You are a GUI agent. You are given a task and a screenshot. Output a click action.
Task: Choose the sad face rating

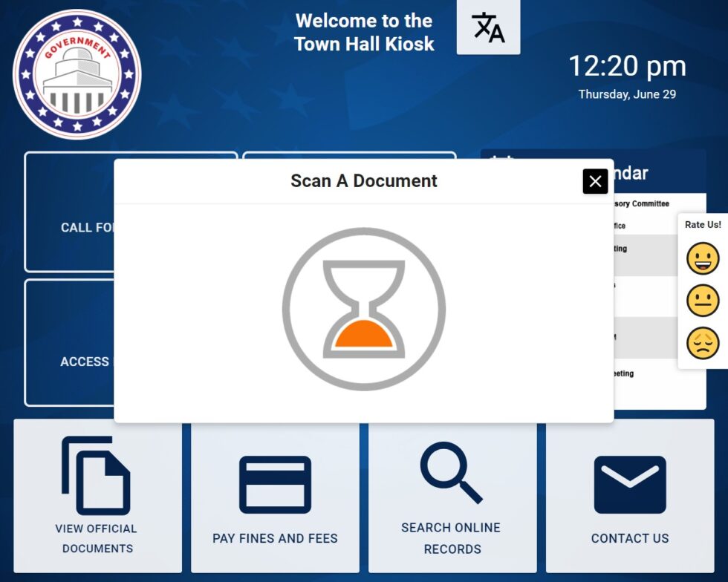701,341
